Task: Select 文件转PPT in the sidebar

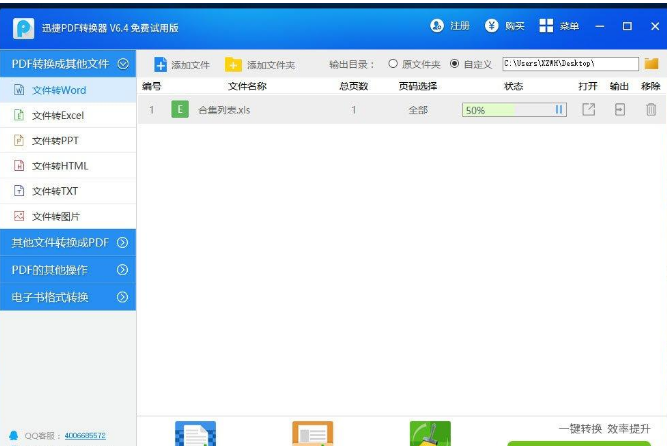Action: pos(55,141)
